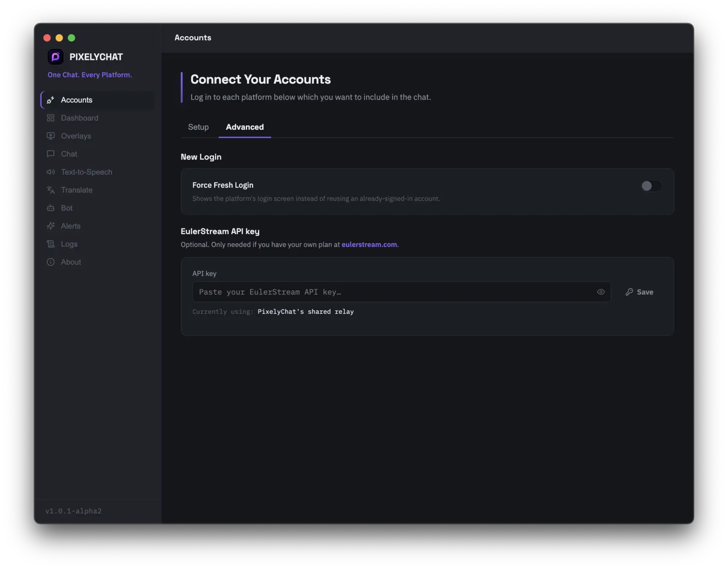728x569 pixels.
Task: Switch to the Setup tab
Action: point(198,127)
